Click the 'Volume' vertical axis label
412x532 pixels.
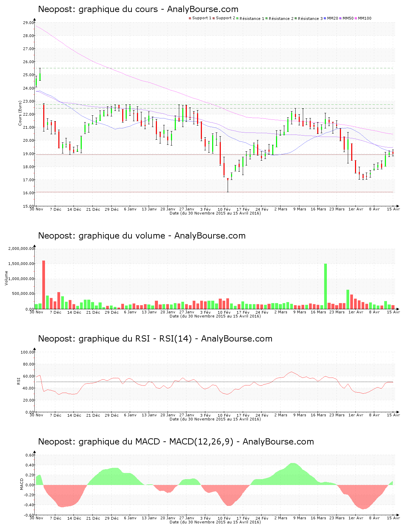coord(6,278)
